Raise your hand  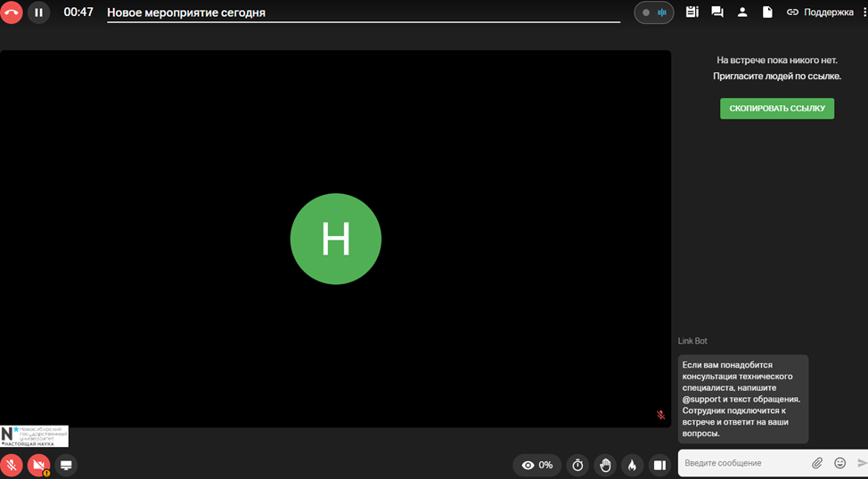pyautogui.click(x=605, y=465)
